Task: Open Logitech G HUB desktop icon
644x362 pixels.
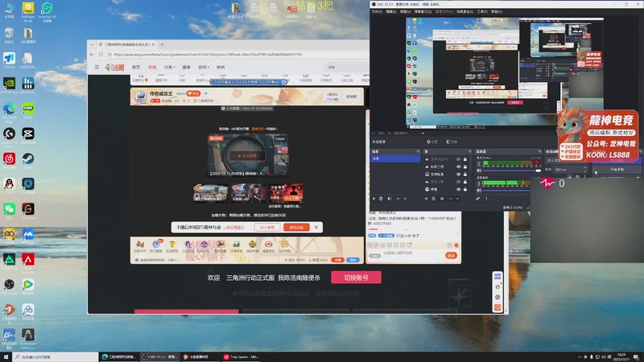Action: click(x=9, y=135)
